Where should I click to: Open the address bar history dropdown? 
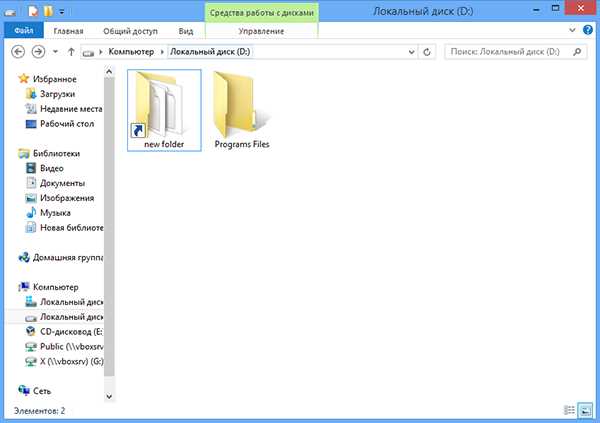click(412, 52)
